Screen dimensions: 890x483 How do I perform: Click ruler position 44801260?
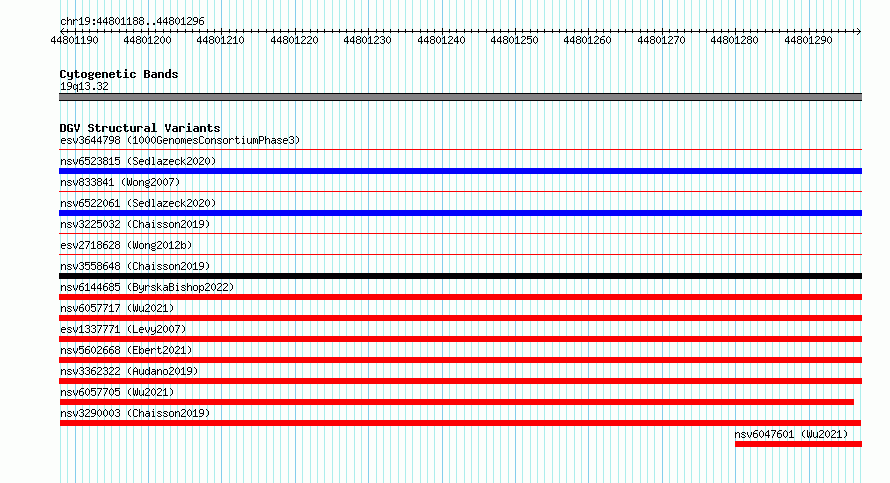[587, 40]
